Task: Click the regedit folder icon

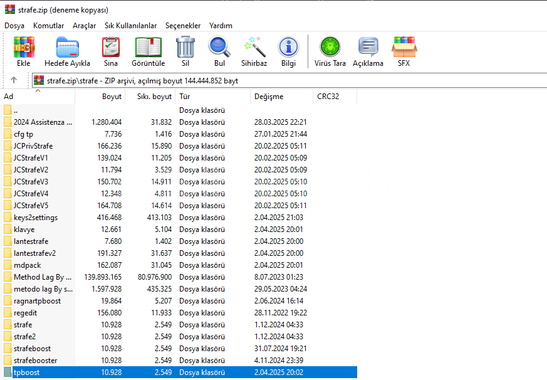Action: (x=8, y=313)
